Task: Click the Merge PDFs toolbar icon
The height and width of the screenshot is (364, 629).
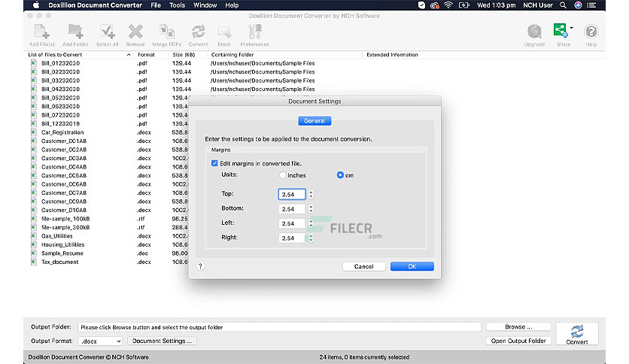Action: tap(167, 35)
